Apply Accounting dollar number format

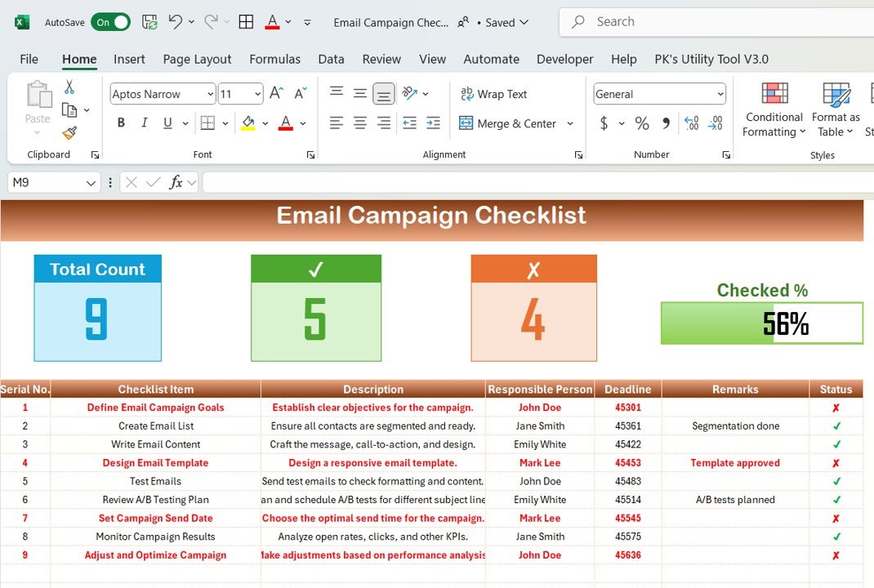[x=604, y=123]
